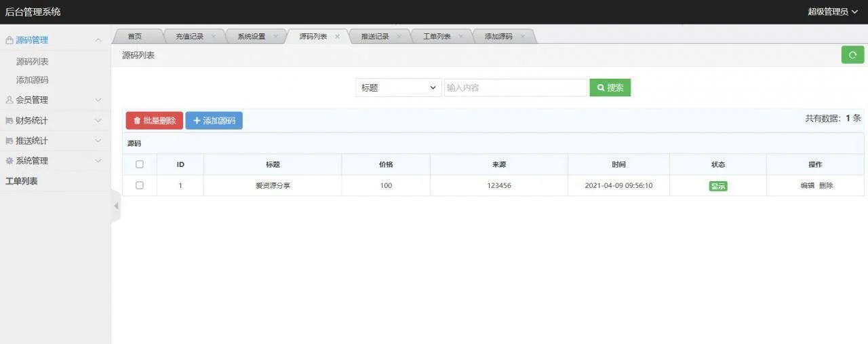Image resolution: width=868 pixels, height=344 pixels.
Task: Close the 源码列表 tab
Action: click(x=338, y=37)
